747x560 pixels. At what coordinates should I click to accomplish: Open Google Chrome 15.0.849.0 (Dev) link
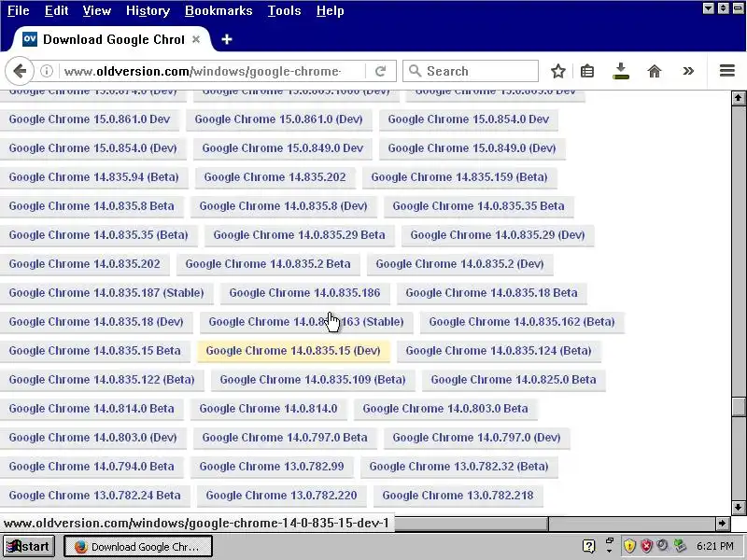click(472, 148)
